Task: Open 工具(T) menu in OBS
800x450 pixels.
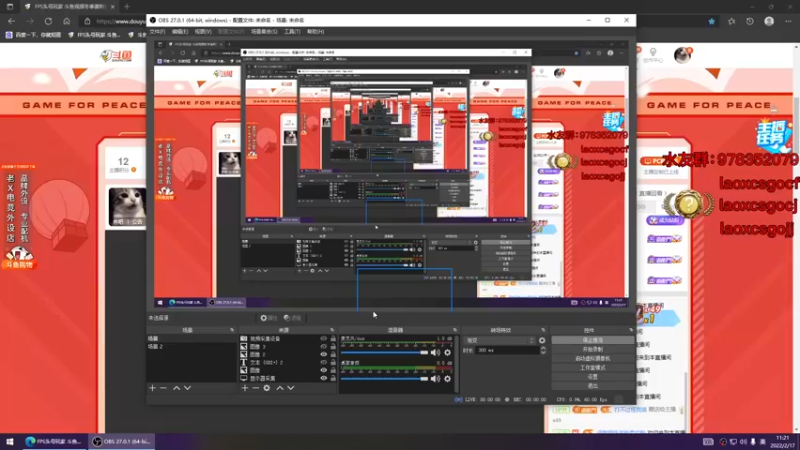Action: [292, 32]
